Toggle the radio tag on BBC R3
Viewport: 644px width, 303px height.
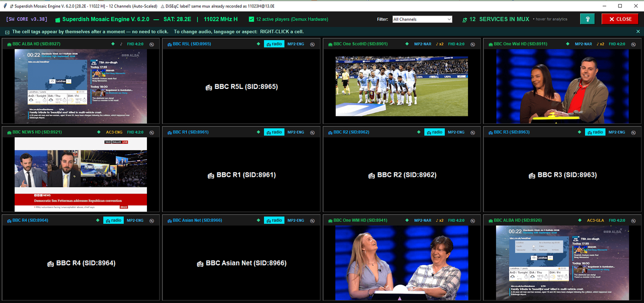595,132
